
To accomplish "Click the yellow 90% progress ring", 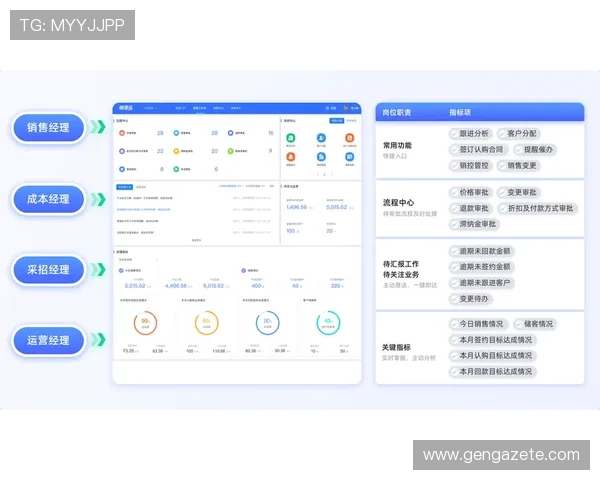I will [x=207, y=323].
